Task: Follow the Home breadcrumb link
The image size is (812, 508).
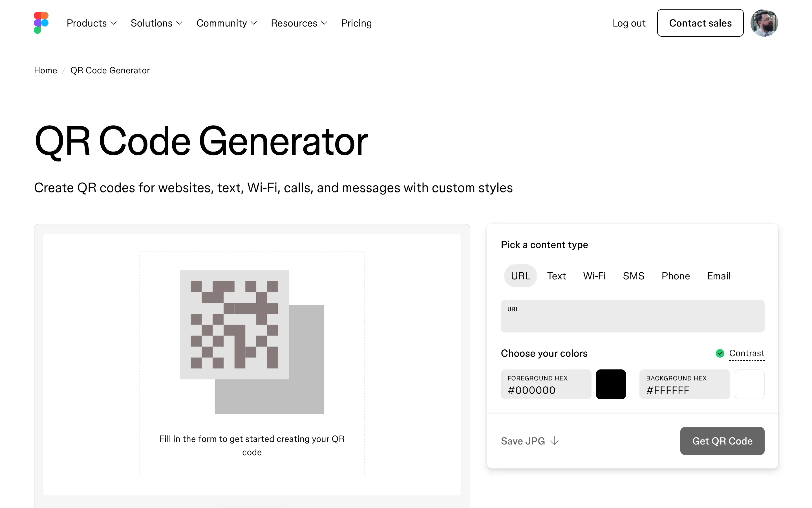Action: [45, 70]
